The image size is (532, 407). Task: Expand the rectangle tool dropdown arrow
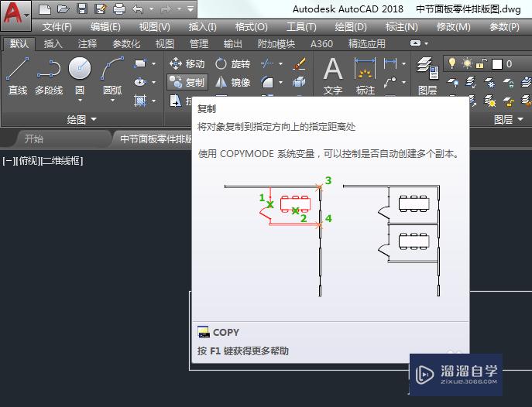point(153,63)
